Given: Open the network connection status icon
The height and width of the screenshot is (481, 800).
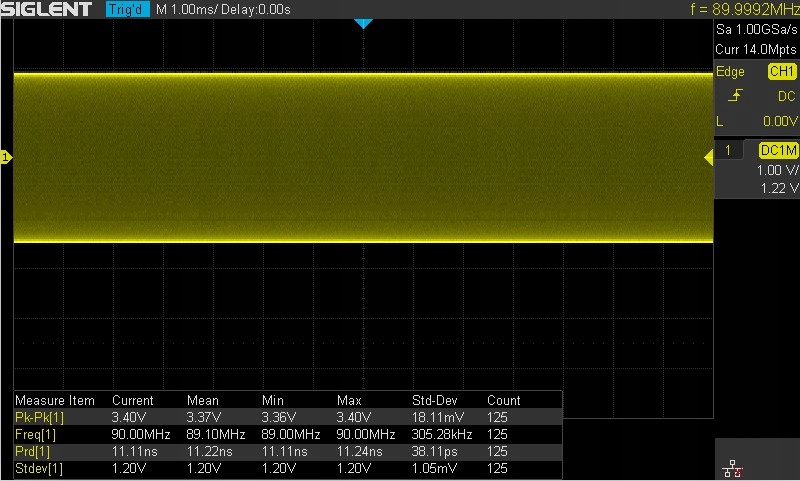Looking at the screenshot, I should pyautogui.click(x=733, y=468).
